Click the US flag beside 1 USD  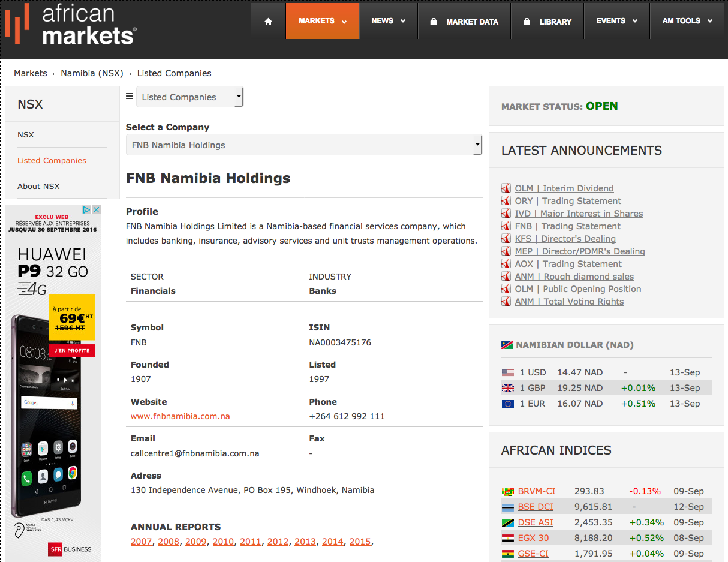coord(508,372)
